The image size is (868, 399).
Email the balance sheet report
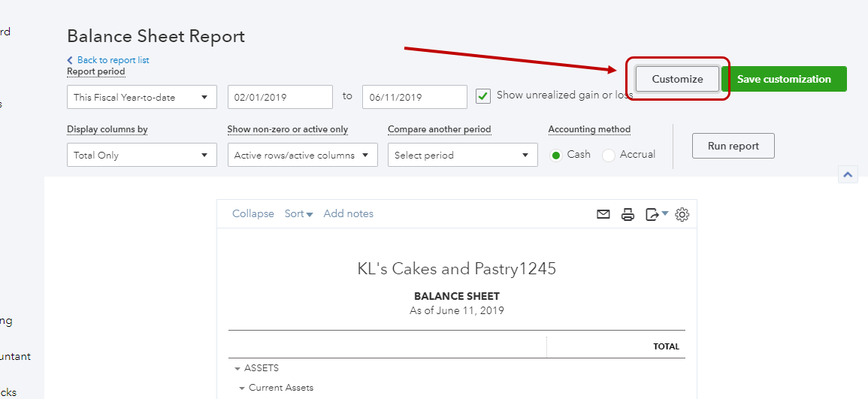[x=603, y=214]
